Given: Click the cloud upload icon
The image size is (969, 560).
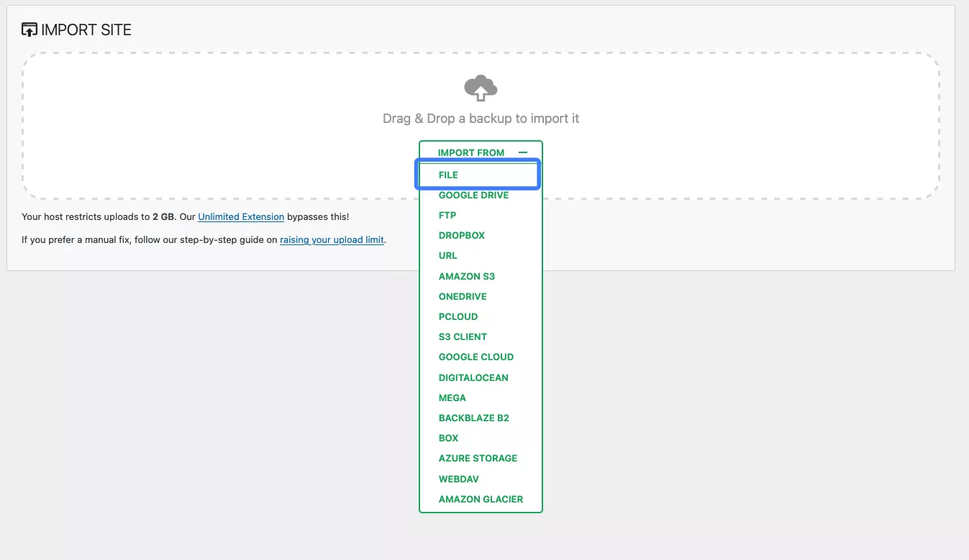Looking at the screenshot, I should pyautogui.click(x=481, y=88).
